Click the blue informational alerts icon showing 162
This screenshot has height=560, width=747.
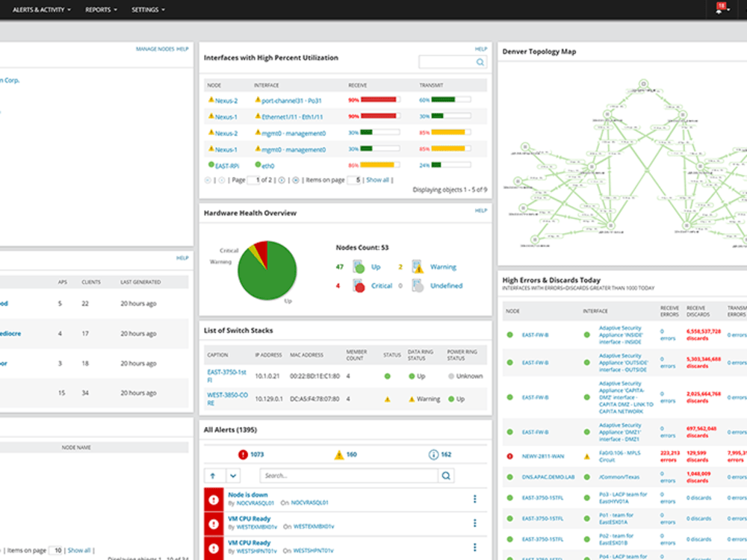coord(435,453)
